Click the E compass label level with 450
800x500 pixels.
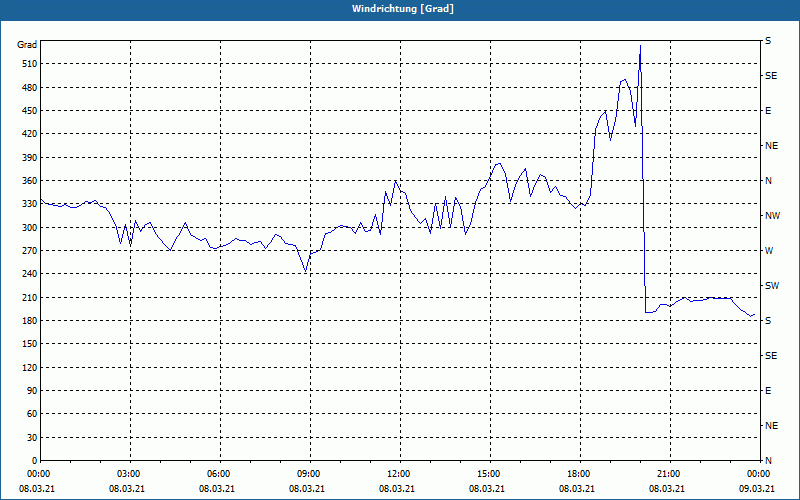pos(768,111)
